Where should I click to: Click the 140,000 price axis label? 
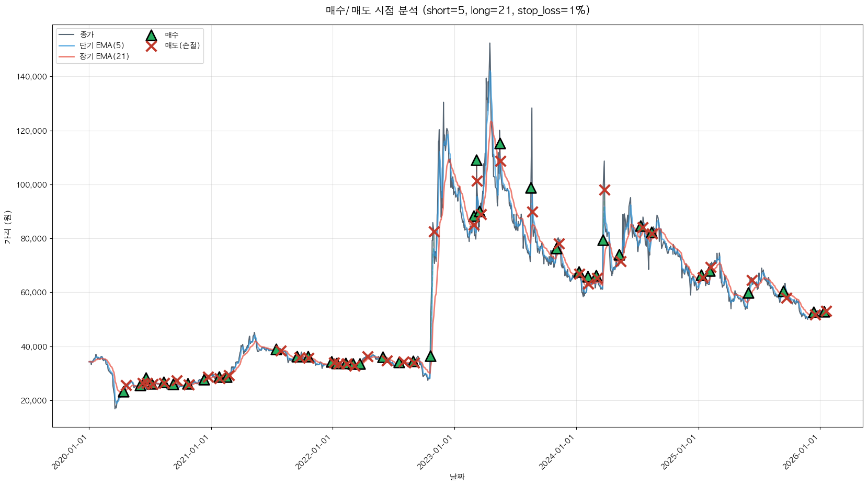tap(32, 77)
